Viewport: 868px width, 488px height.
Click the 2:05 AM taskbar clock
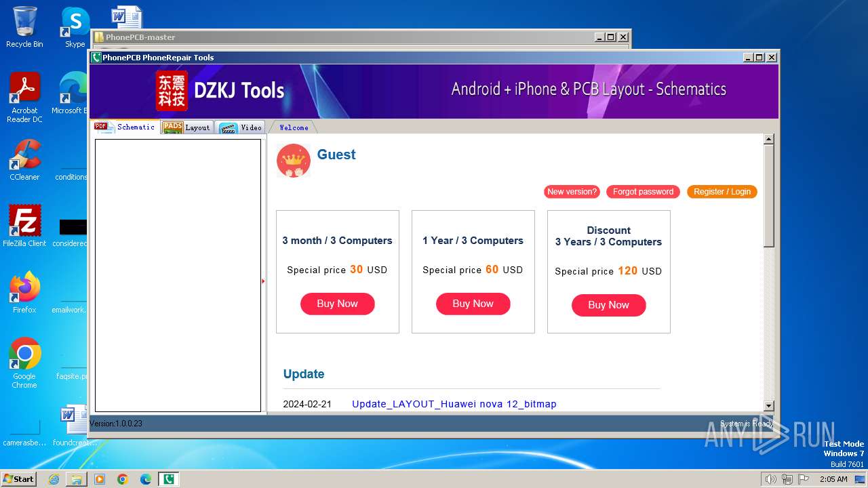pos(833,479)
